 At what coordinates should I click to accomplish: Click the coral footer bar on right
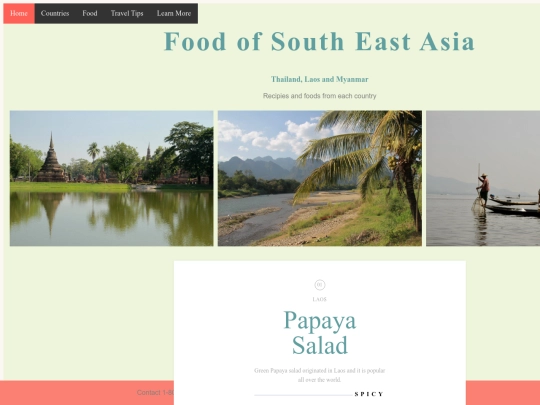click(503, 393)
